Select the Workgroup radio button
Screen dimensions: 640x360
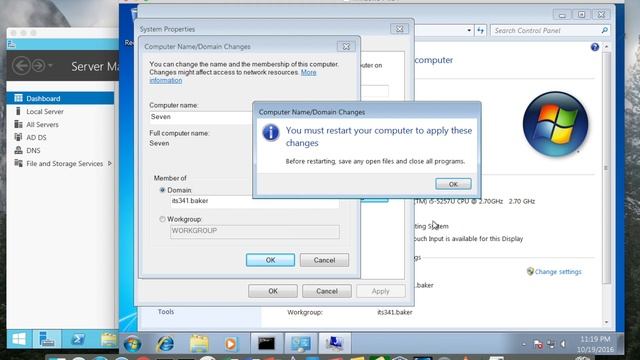[162, 219]
